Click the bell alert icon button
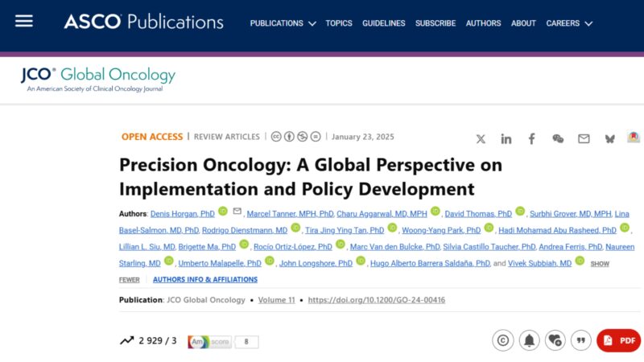Screen dimensions: 644x362 click(x=529, y=340)
